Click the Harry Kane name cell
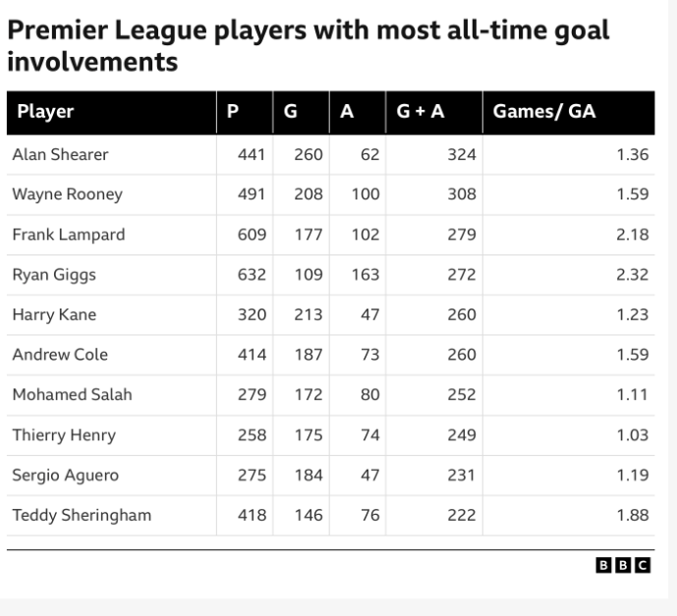Viewport: 677px width, 616px height. [x=54, y=315]
